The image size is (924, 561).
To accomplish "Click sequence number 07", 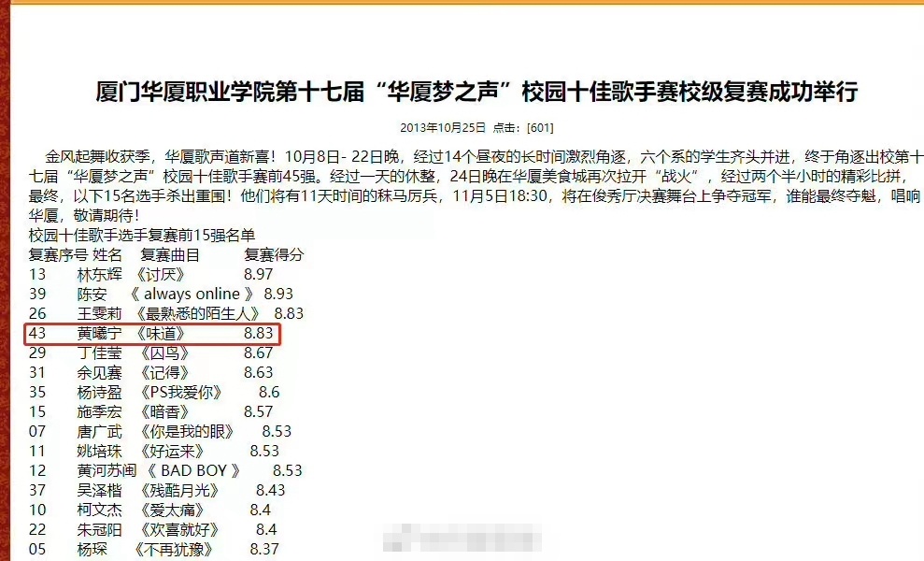I will [x=37, y=431].
